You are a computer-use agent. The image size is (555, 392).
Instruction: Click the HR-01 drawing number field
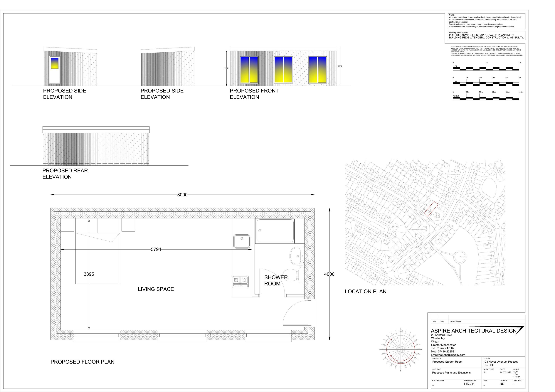pos(469,384)
